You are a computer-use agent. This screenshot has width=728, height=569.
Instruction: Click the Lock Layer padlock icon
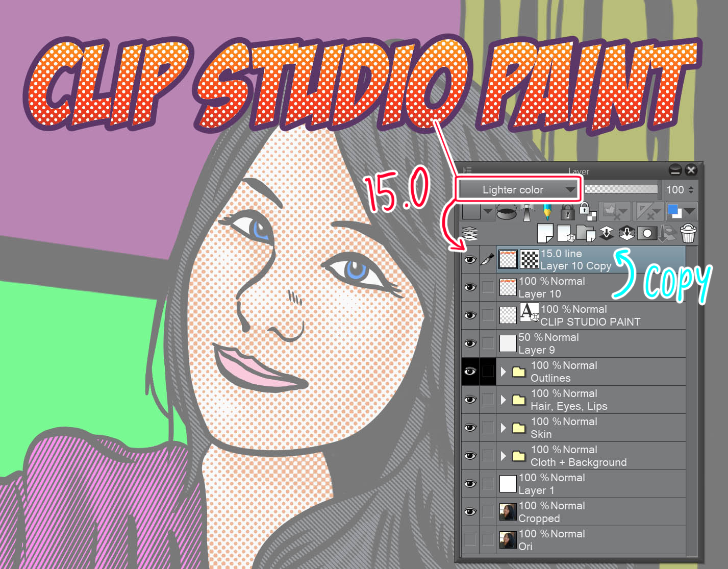(x=567, y=211)
